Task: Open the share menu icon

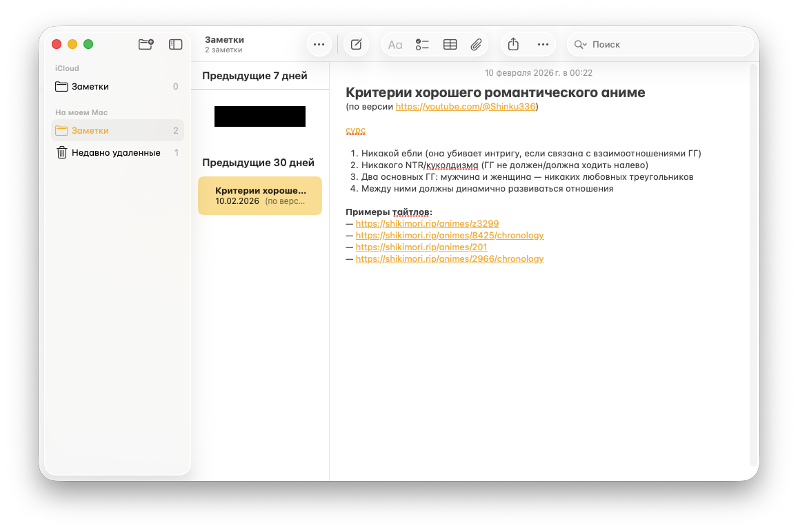Action: (514, 44)
